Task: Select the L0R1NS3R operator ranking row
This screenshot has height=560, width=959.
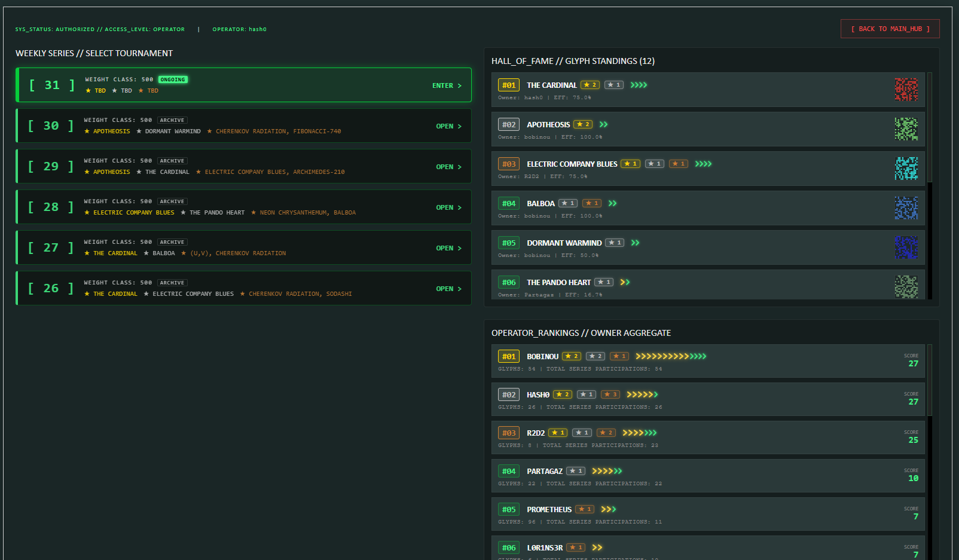Action: pos(708,548)
